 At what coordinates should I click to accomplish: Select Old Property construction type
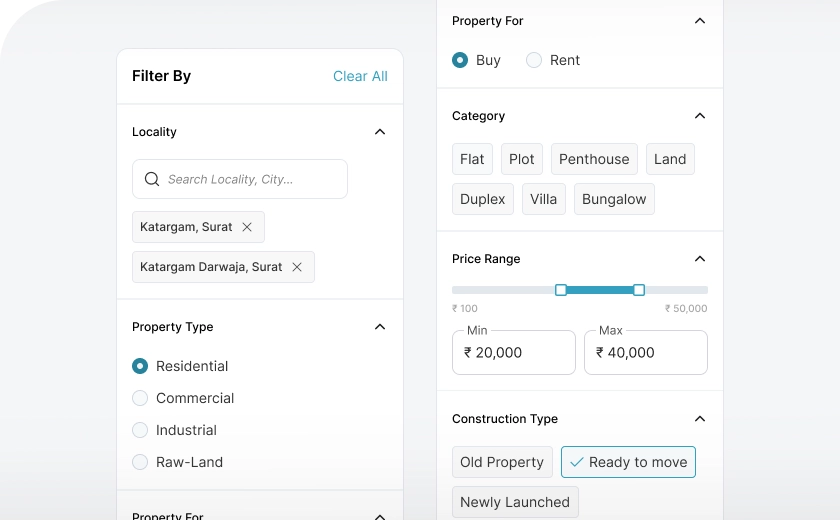click(502, 462)
